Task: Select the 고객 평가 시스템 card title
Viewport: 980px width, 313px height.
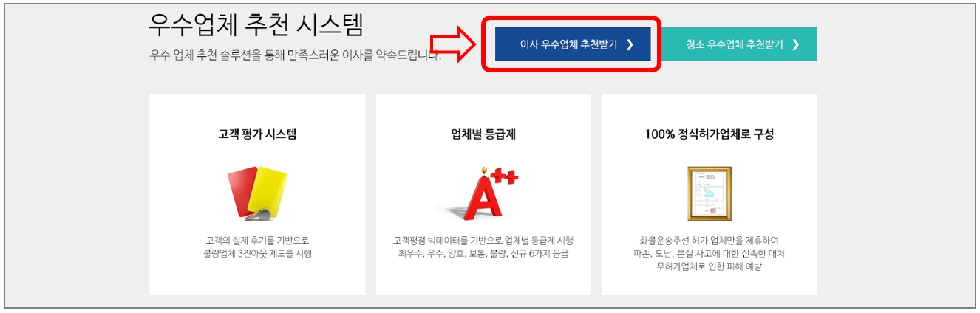Action: tap(257, 134)
